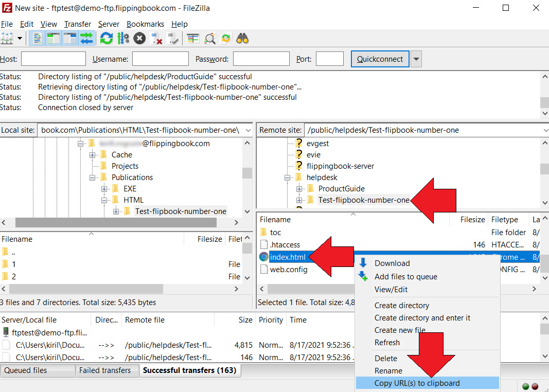Expand the Cache folder in local tree
The width and height of the screenshot is (549, 392).
92,155
